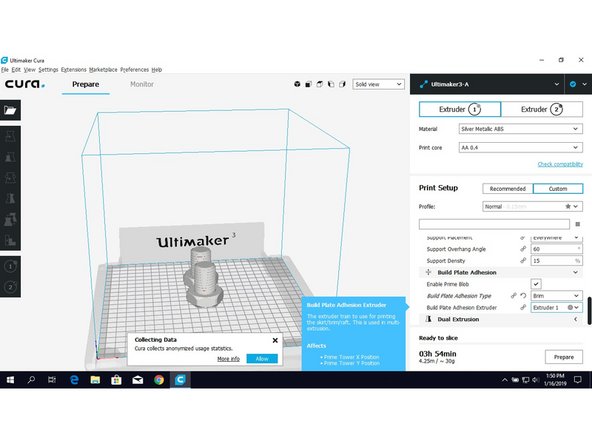Open File Explorer from the taskbar
592x444 pixels.
95,380
